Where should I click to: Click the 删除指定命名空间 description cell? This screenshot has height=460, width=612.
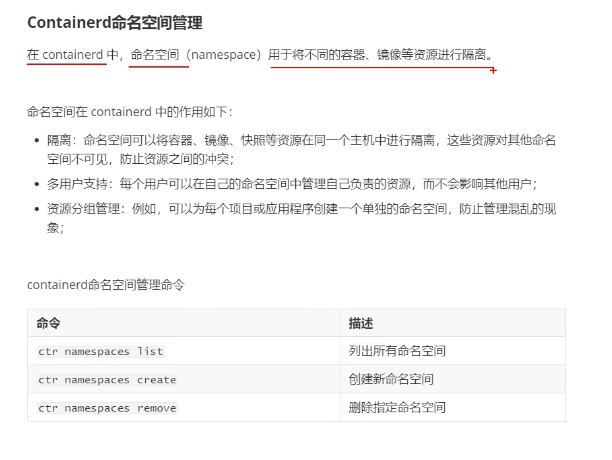397,407
